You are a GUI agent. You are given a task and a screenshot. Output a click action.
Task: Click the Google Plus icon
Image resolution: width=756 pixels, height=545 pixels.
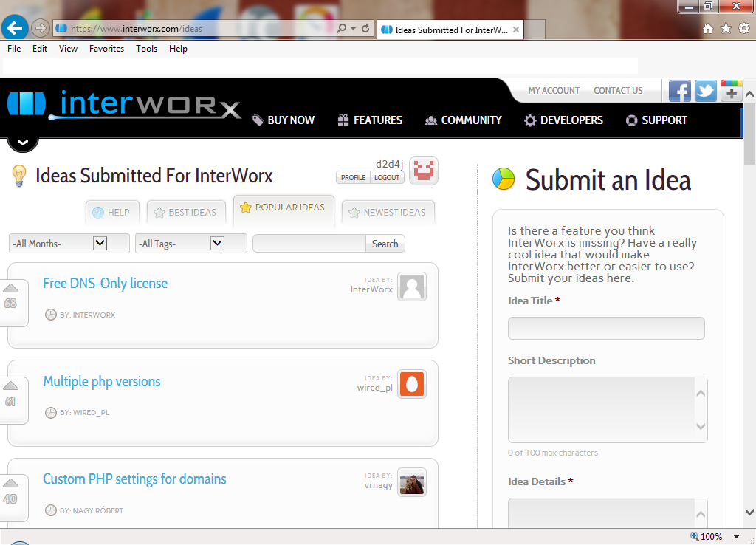(732, 91)
